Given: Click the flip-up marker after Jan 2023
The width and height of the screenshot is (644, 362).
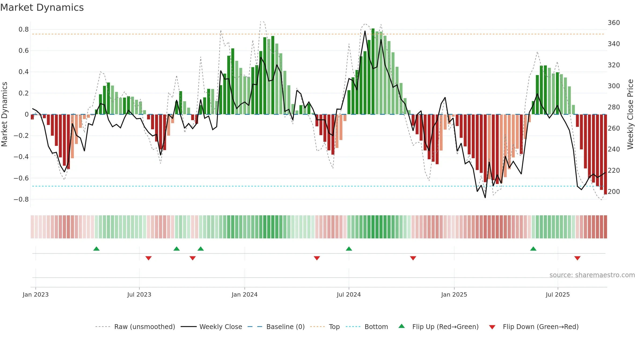Looking at the screenshot, I should [x=96, y=249].
